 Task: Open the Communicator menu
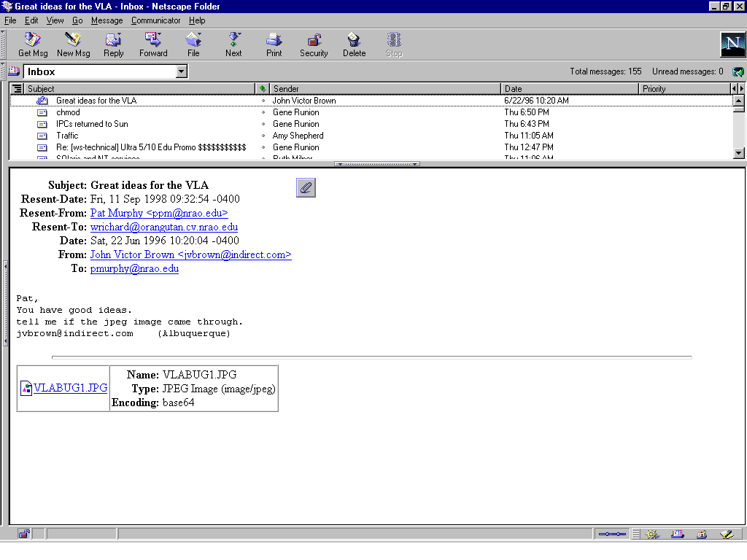click(x=156, y=20)
